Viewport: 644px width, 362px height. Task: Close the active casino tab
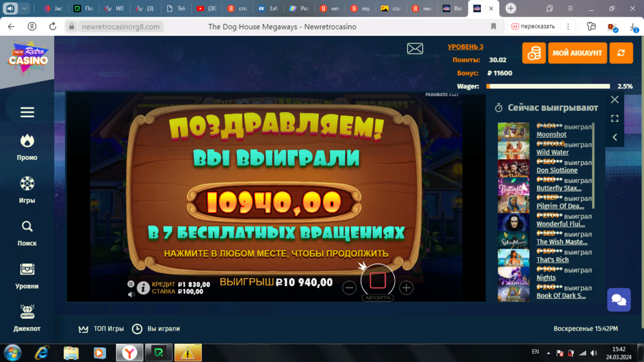click(x=491, y=8)
